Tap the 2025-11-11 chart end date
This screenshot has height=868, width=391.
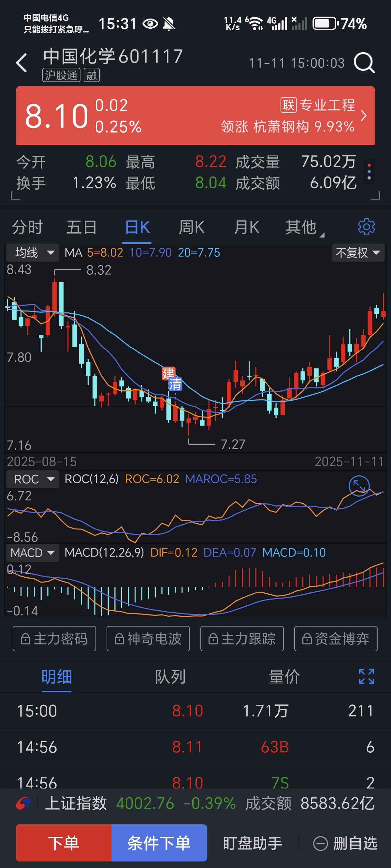349,462
